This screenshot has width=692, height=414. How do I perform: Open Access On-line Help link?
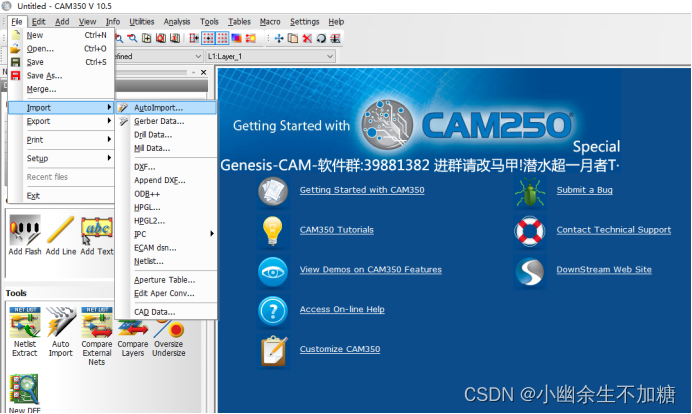342,309
